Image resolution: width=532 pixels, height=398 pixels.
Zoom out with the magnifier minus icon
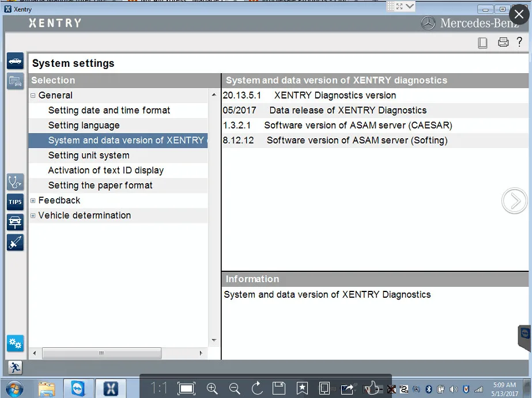tap(235, 389)
